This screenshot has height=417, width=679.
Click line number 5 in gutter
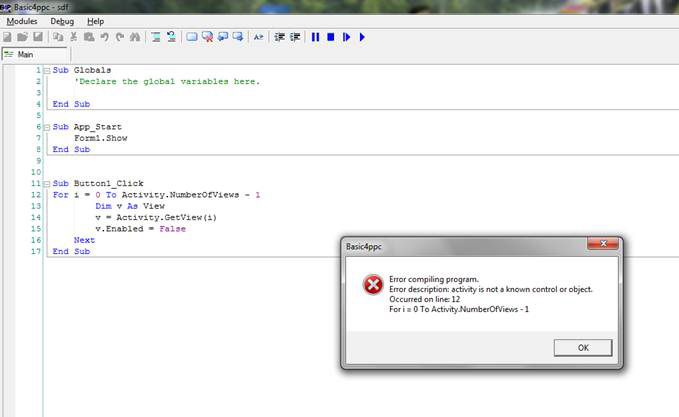pyautogui.click(x=39, y=116)
